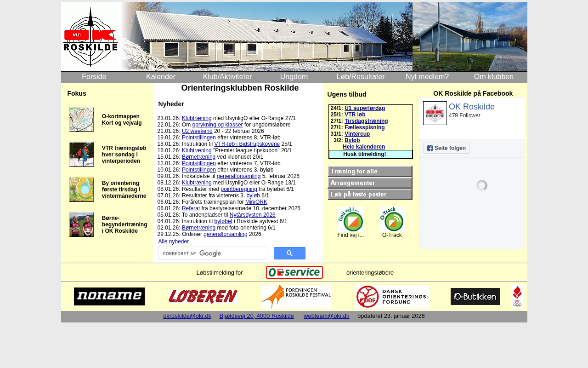588x368 pixels.
Task: Click the O-service logo
Action: pyautogui.click(x=294, y=272)
